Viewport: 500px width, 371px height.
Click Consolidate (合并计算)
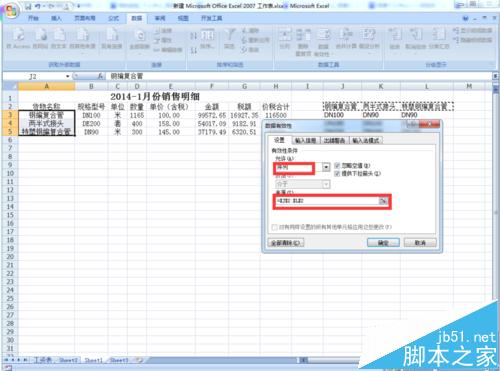tap(346, 39)
